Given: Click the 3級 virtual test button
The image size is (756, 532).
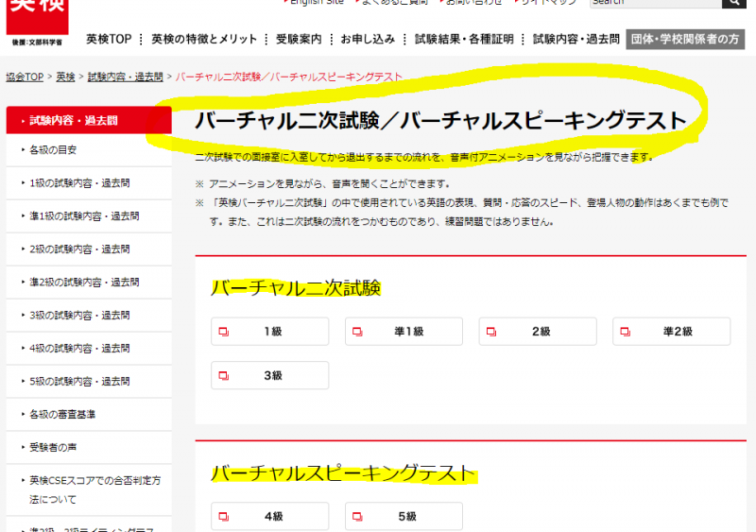Looking at the screenshot, I should click(x=270, y=375).
